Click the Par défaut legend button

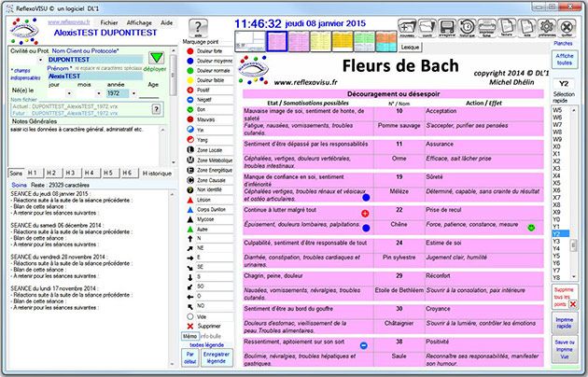[190, 357]
